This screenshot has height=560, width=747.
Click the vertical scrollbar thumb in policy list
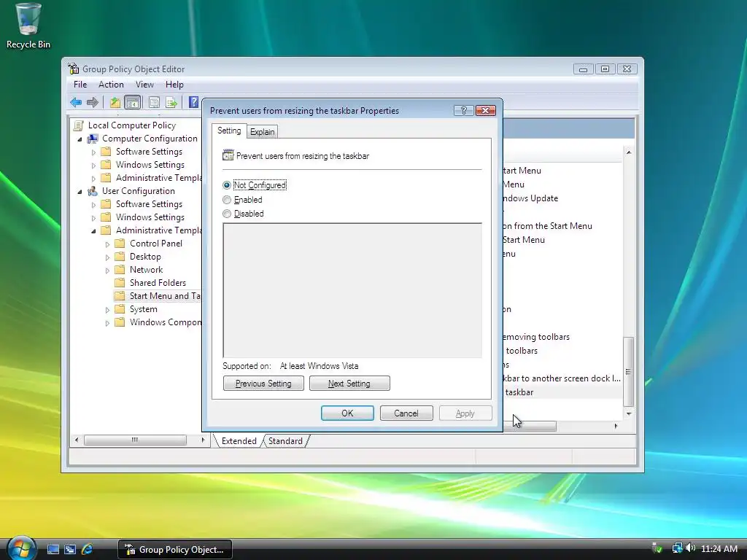[628, 372]
